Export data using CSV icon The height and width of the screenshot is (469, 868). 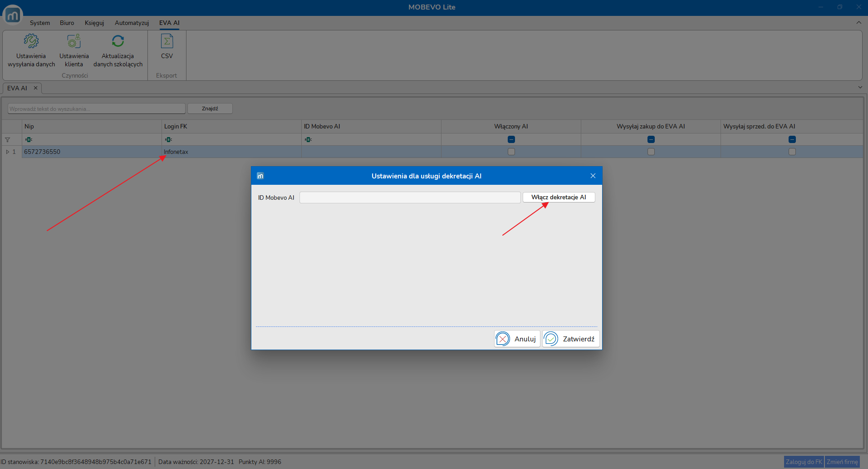(167, 41)
